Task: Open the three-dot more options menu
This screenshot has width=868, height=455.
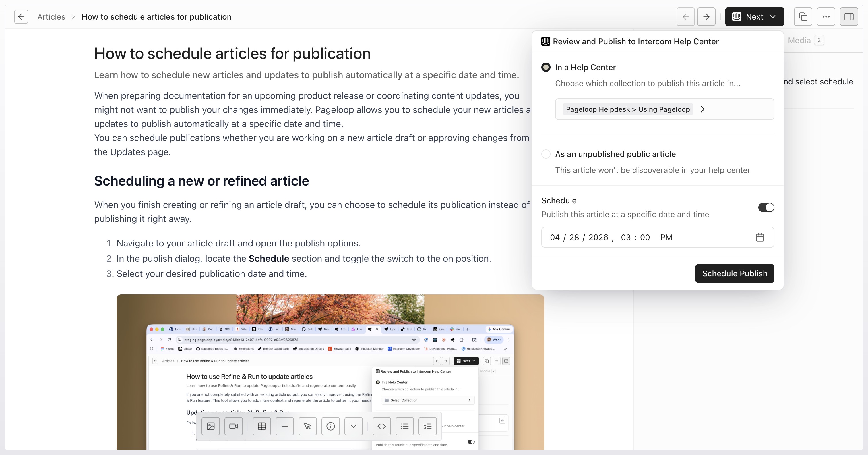Action: click(826, 17)
